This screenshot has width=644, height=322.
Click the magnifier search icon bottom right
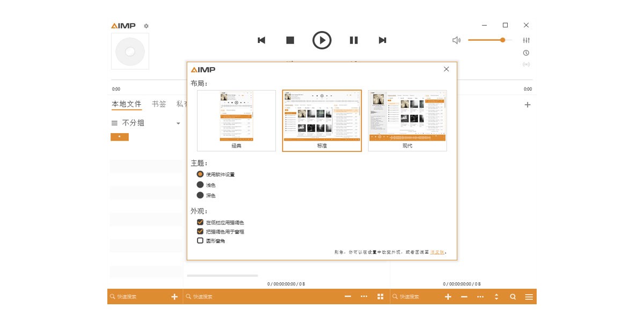pyautogui.click(x=513, y=296)
